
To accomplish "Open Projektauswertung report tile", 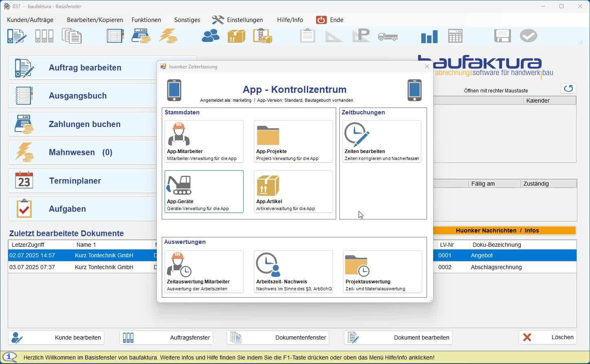I will (x=382, y=272).
